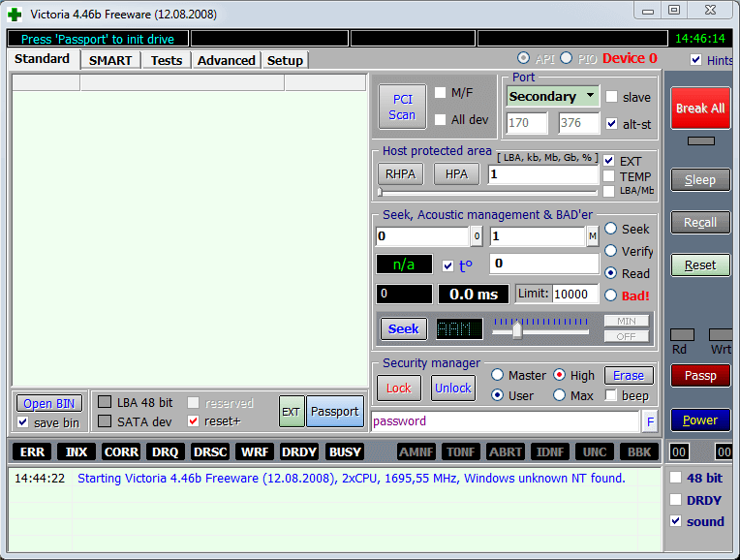
Task: Click the Erase button
Action: coord(629,375)
